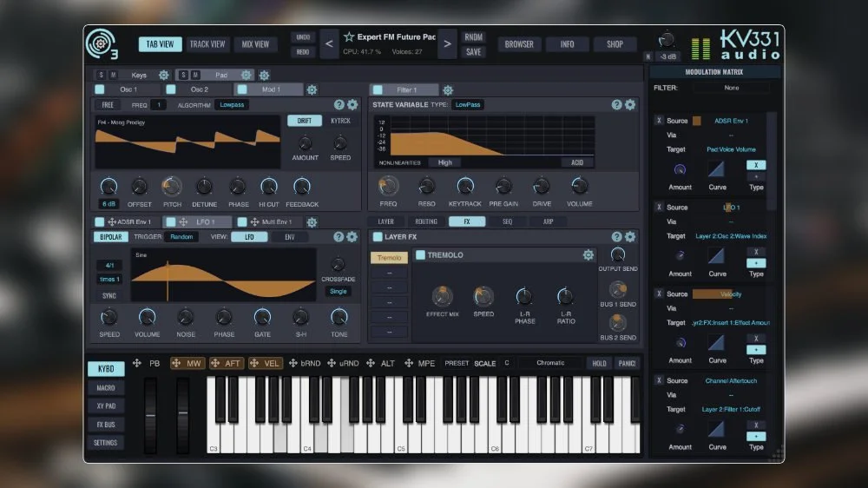Toggle Mod 1 enable checkbox

[242, 89]
